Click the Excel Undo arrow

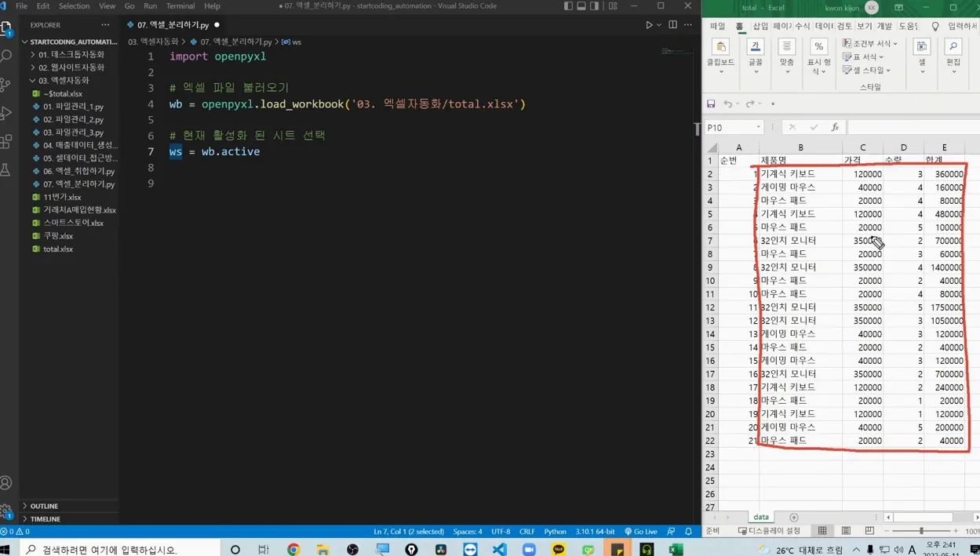pos(728,104)
